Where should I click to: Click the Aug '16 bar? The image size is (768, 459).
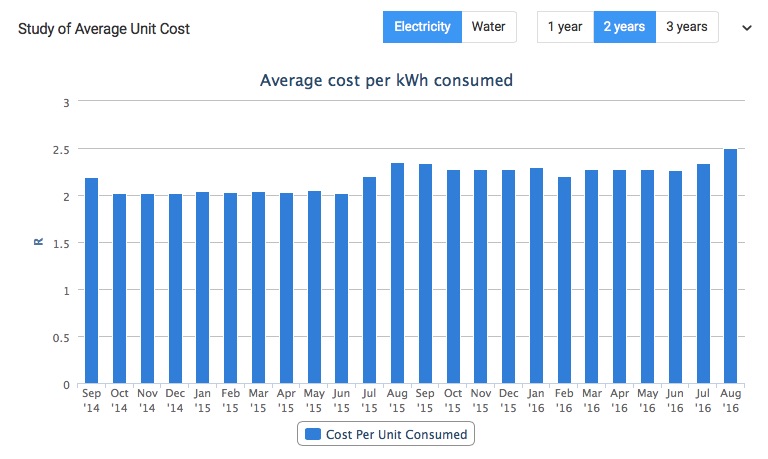[x=731, y=267]
